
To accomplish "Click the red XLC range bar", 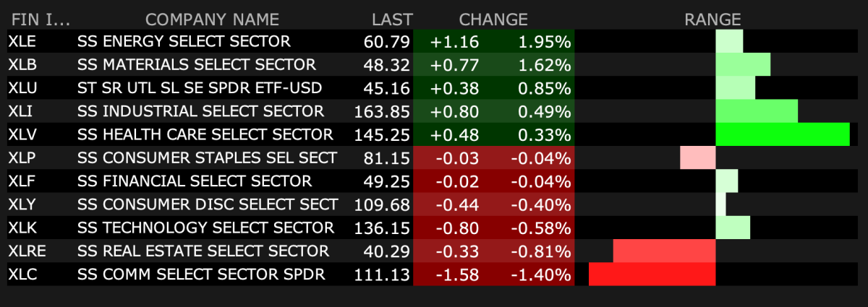I will pyautogui.click(x=652, y=274).
